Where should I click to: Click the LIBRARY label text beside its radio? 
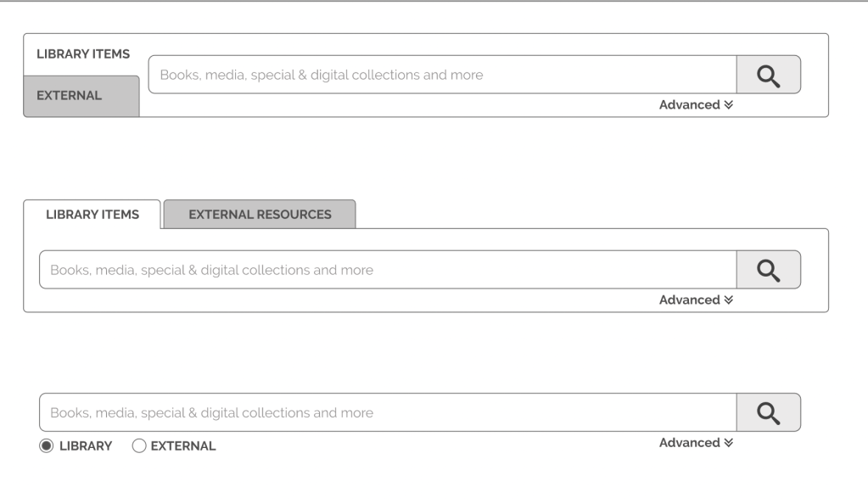pyautogui.click(x=85, y=446)
